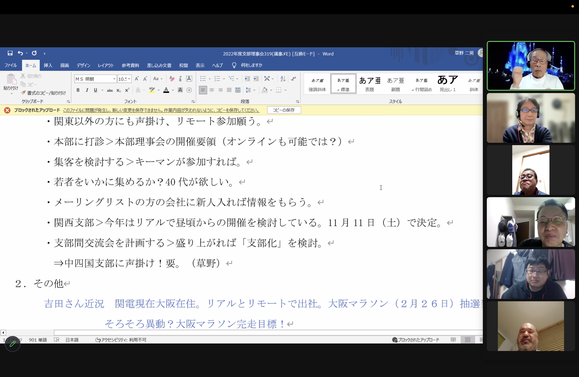579x377 pixels.
Task: Click the blocked upload warning message link
Action: coord(161,110)
